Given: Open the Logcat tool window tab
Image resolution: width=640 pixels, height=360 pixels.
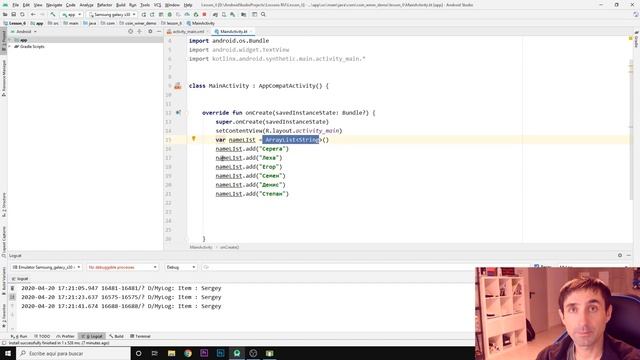Looking at the screenshot, I should pyautogui.click(x=92, y=336).
